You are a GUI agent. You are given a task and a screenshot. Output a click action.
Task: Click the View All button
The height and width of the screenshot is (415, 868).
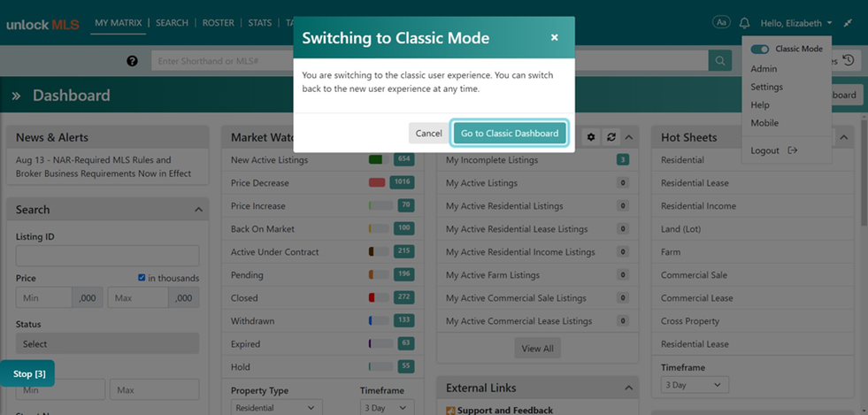tap(537, 349)
